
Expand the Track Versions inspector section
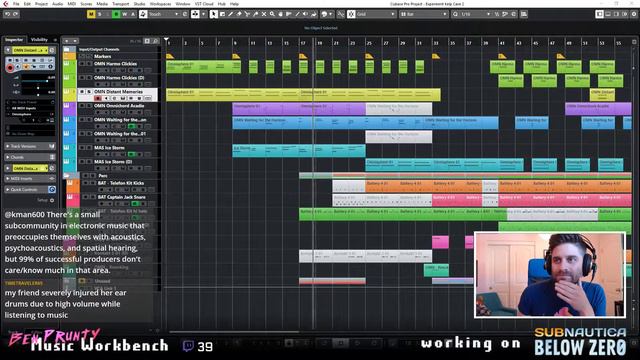coord(8,146)
